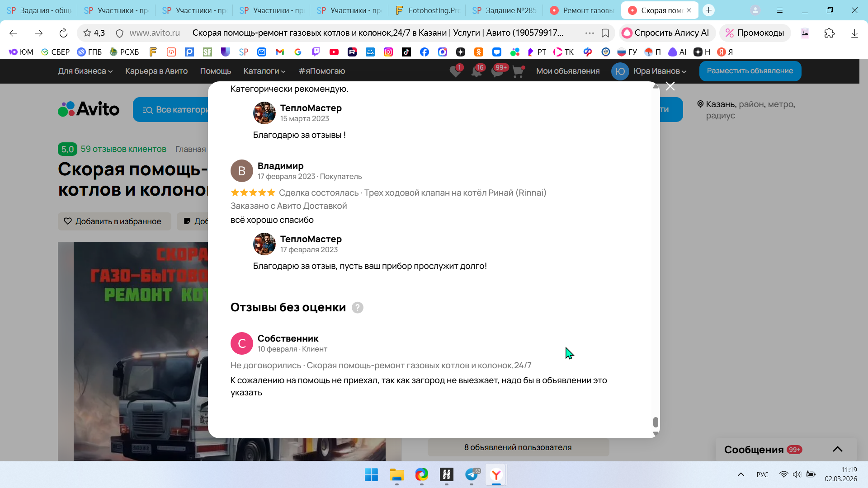Reload the page with refresh icon

(63, 33)
